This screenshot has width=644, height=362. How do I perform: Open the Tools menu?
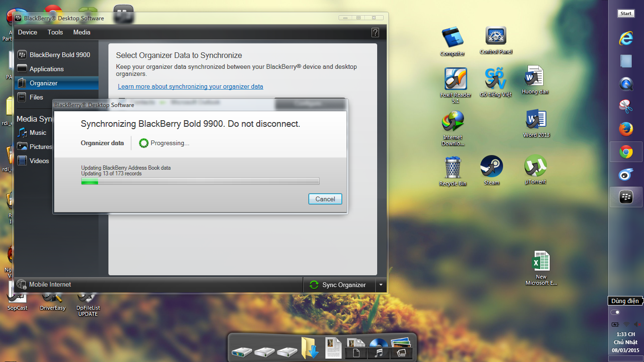pyautogui.click(x=55, y=33)
